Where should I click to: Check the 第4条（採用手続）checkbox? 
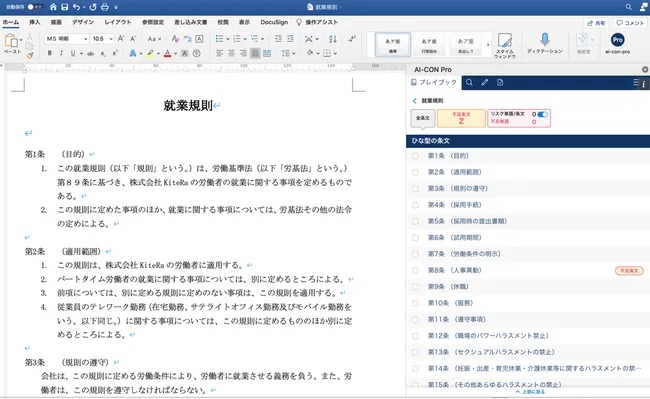[x=415, y=205]
